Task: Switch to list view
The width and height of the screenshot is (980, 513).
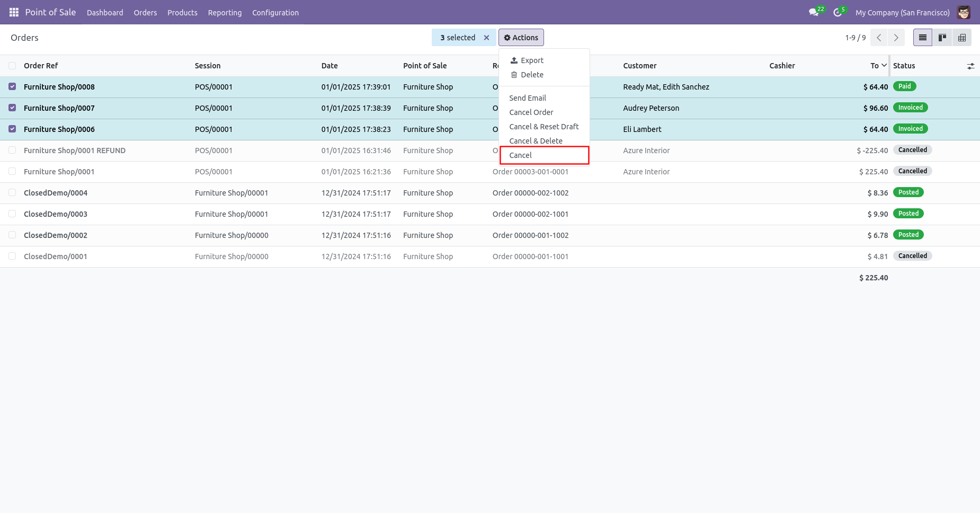Action: point(923,38)
